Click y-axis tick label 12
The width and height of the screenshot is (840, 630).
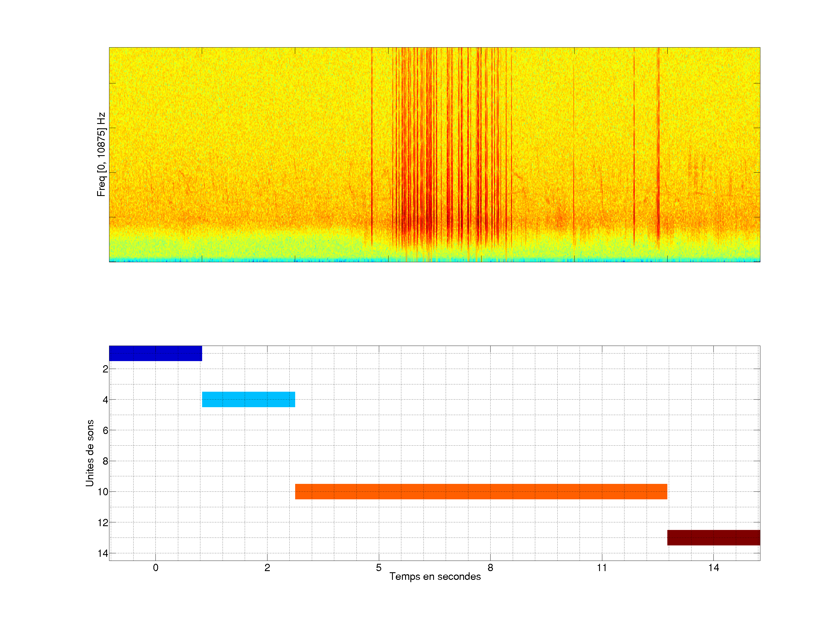point(103,523)
